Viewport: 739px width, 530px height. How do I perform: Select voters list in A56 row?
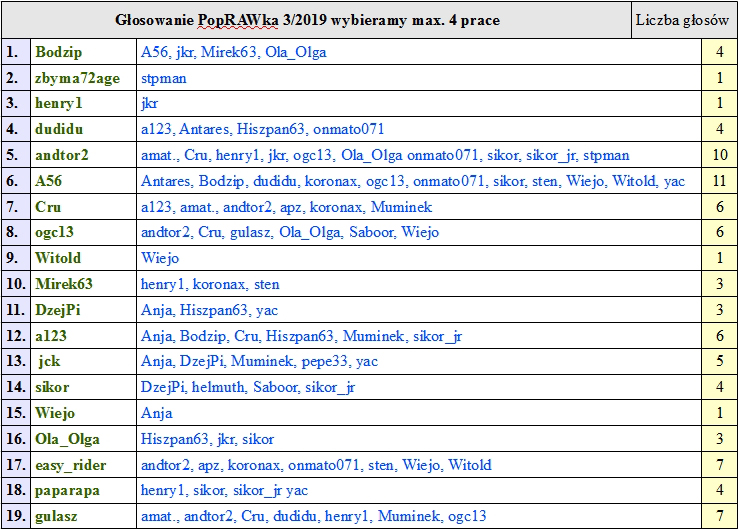pyautogui.click(x=413, y=181)
